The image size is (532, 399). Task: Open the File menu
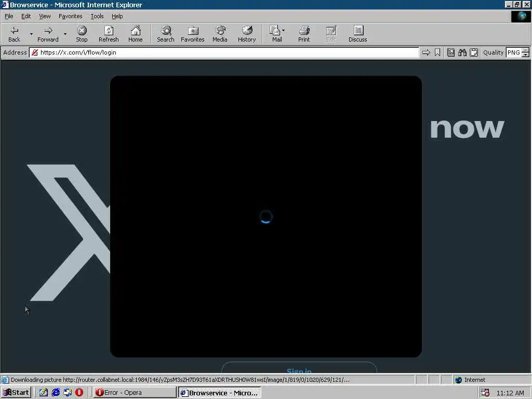pos(9,16)
